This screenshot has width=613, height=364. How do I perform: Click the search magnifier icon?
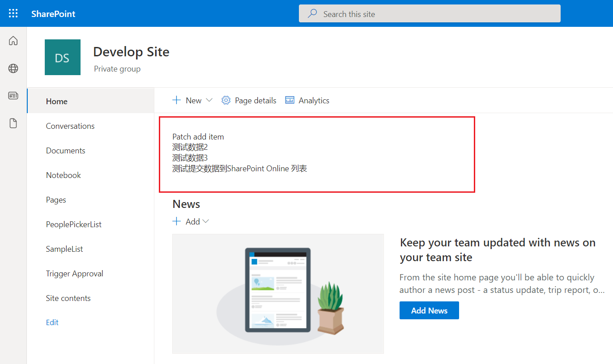click(312, 14)
